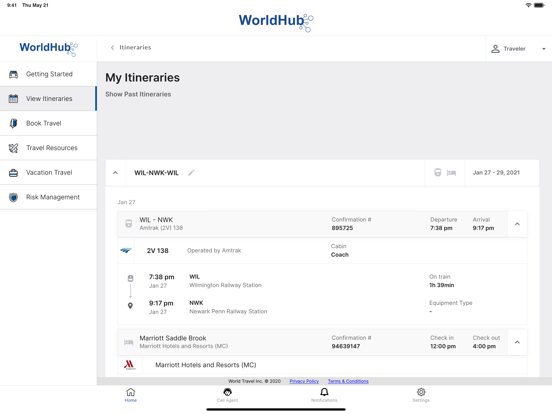This screenshot has height=414, width=552.
Task: Open Risk Management section
Action: point(48,197)
